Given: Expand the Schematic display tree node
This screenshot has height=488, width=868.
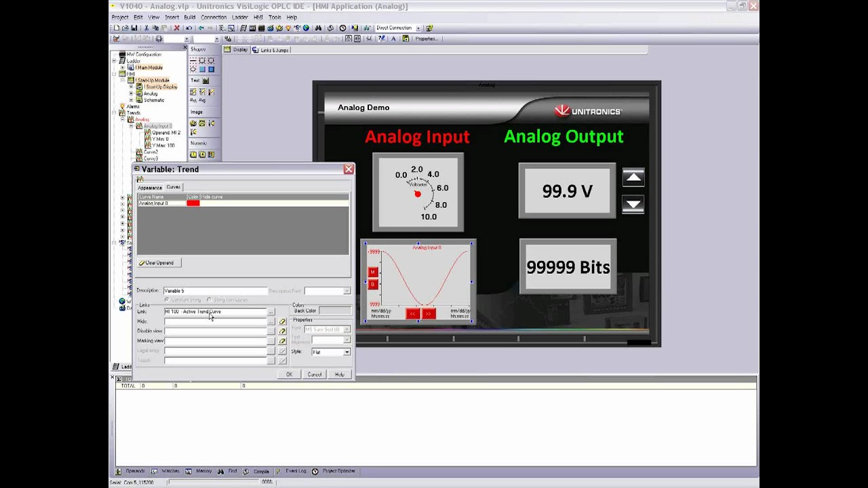Looking at the screenshot, I should (131, 100).
